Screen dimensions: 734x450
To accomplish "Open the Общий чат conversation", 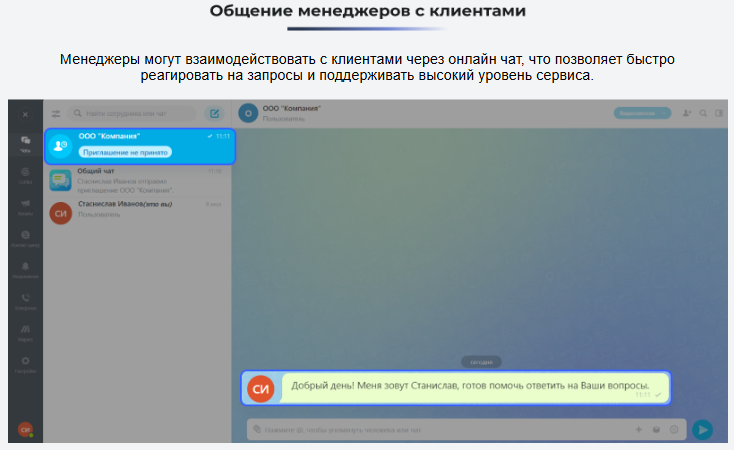I will (140, 178).
